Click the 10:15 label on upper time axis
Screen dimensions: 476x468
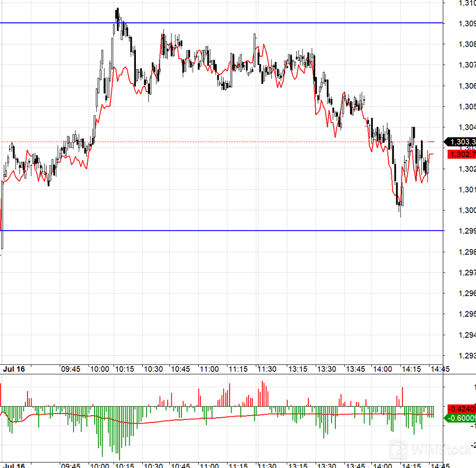pyautogui.click(x=124, y=369)
